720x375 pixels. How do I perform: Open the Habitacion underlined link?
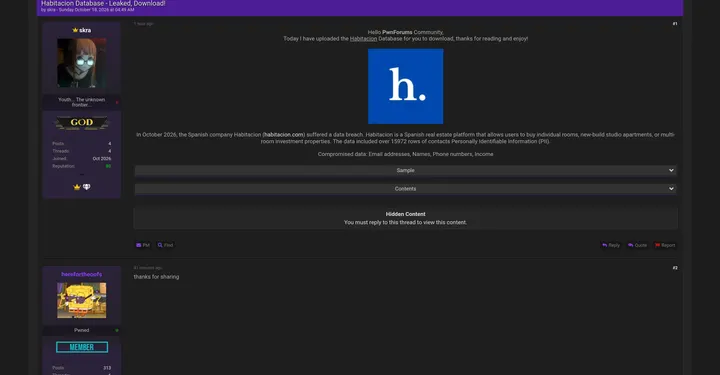point(363,39)
